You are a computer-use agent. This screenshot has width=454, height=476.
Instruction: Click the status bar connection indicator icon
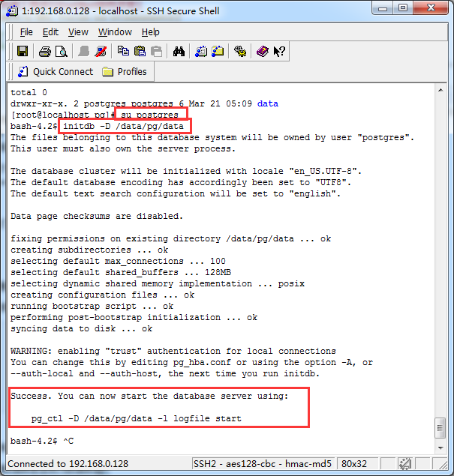click(404, 463)
